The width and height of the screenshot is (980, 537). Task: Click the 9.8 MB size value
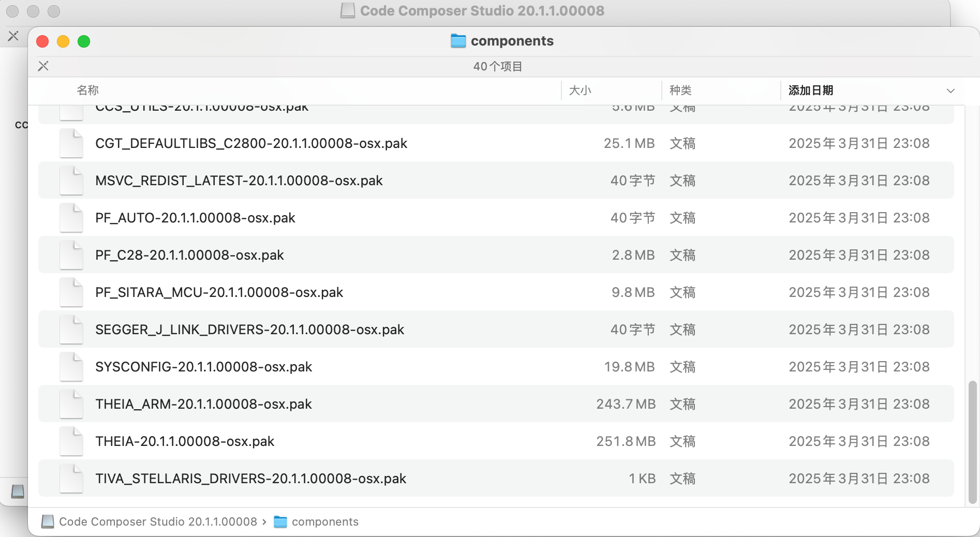click(633, 292)
